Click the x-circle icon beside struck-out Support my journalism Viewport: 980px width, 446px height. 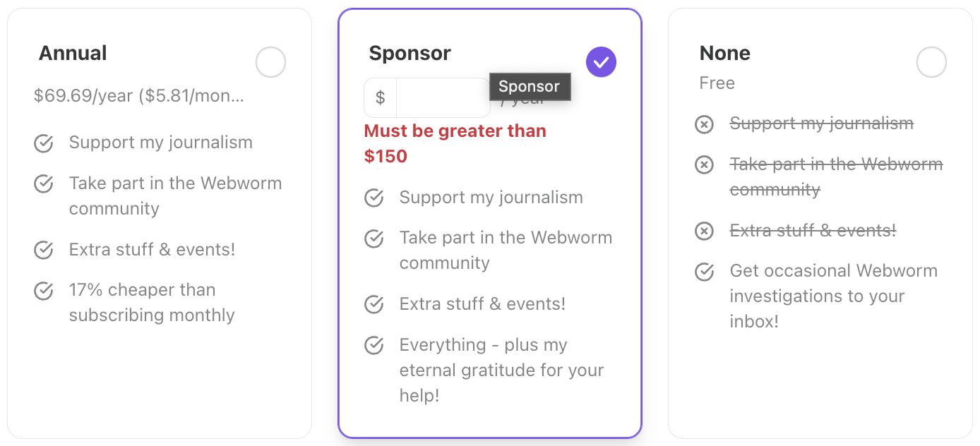point(704,124)
